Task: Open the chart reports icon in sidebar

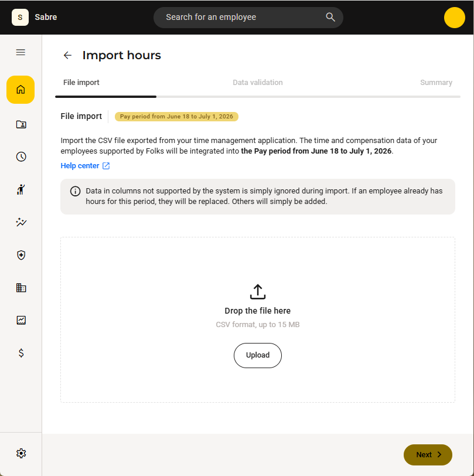Action: point(21,320)
